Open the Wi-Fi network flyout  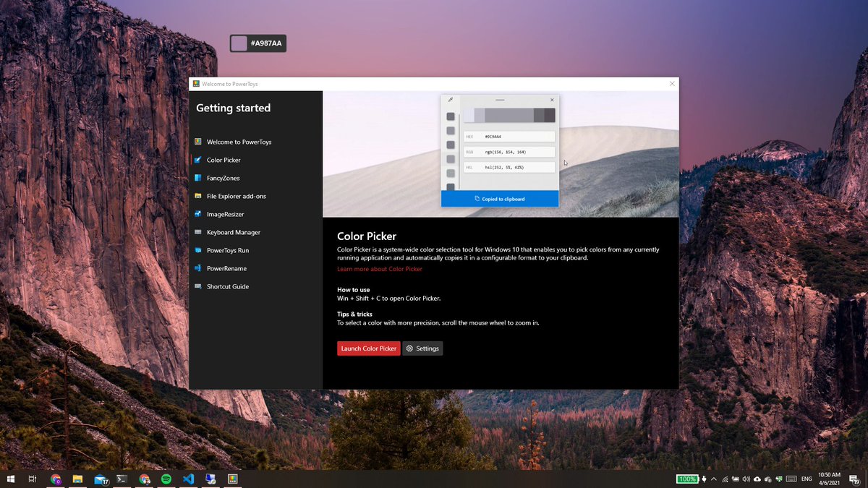click(x=725, y=479)
